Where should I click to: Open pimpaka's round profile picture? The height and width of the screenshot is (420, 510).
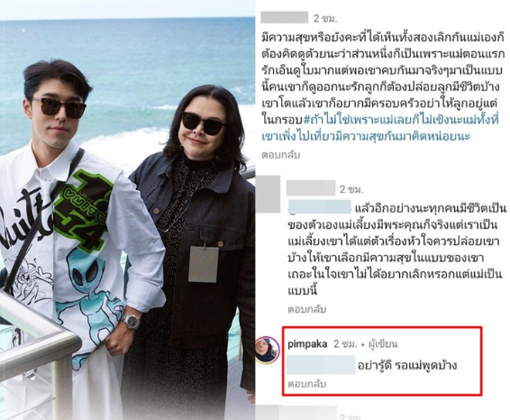tap(268, 350)
